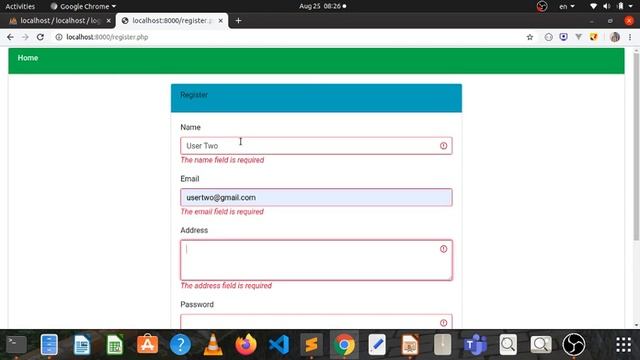
Task: Select the localhost:8000/register.php tab
Action: pyautogui.click(x=172, y=20)
